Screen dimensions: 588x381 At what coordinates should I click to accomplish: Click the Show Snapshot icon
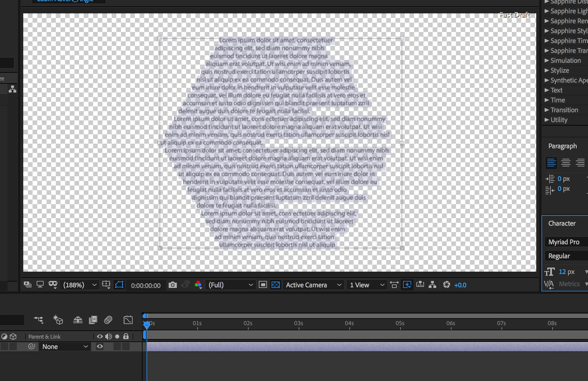click(x=185, y=285)
